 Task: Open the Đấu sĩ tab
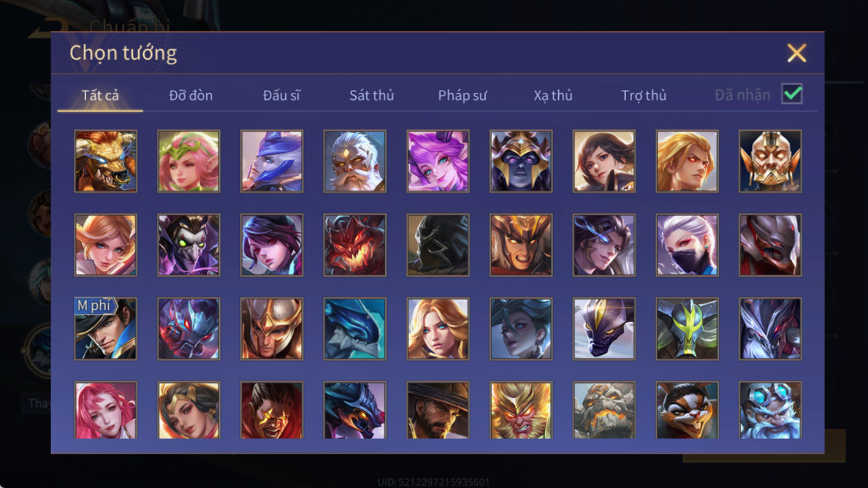281,95
